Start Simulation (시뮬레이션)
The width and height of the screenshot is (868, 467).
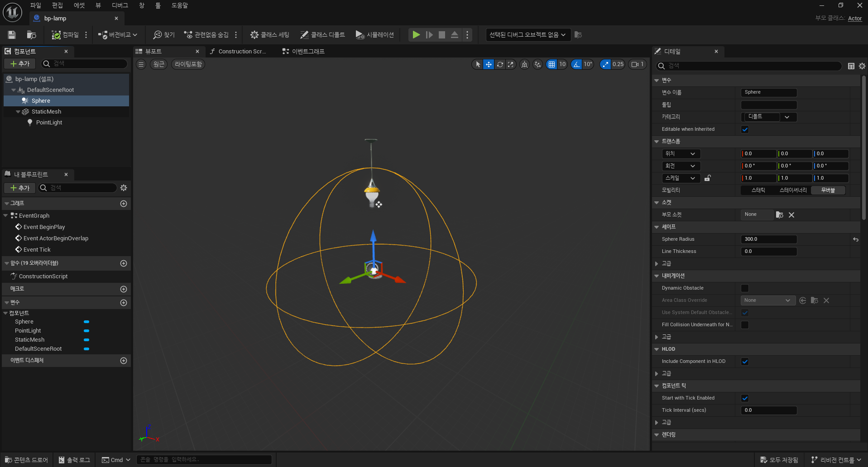pyautogui.click(x=375, y=35)
